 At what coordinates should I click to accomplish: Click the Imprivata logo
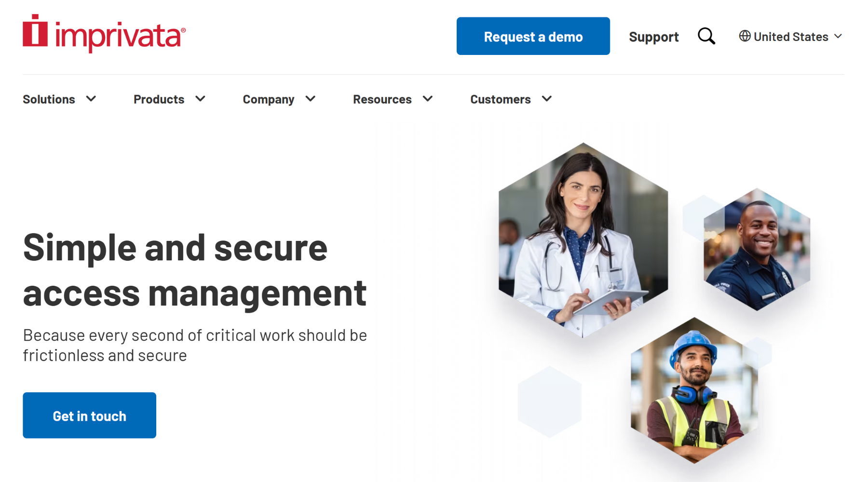point(104,33)
